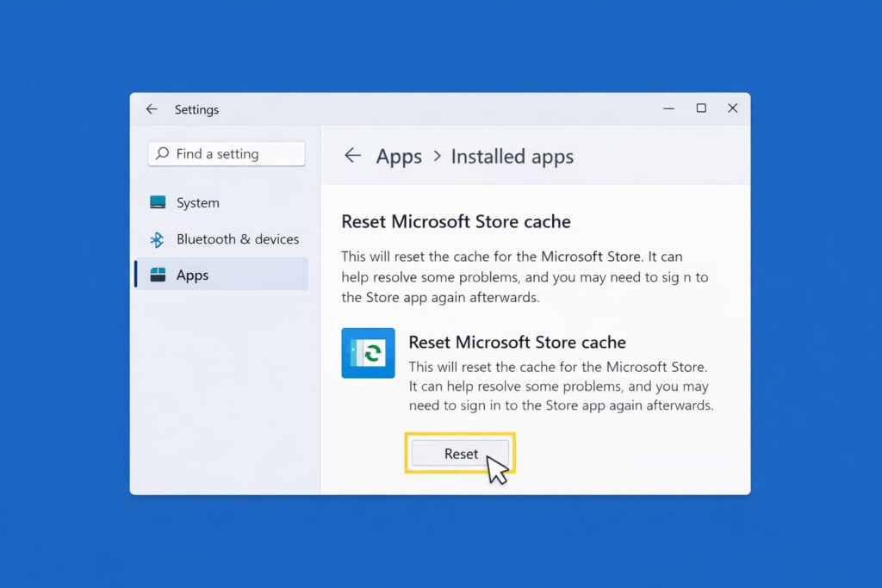Click the back arrow in the title bar
This screenshot has width=882, height=588.
point(152,109)
